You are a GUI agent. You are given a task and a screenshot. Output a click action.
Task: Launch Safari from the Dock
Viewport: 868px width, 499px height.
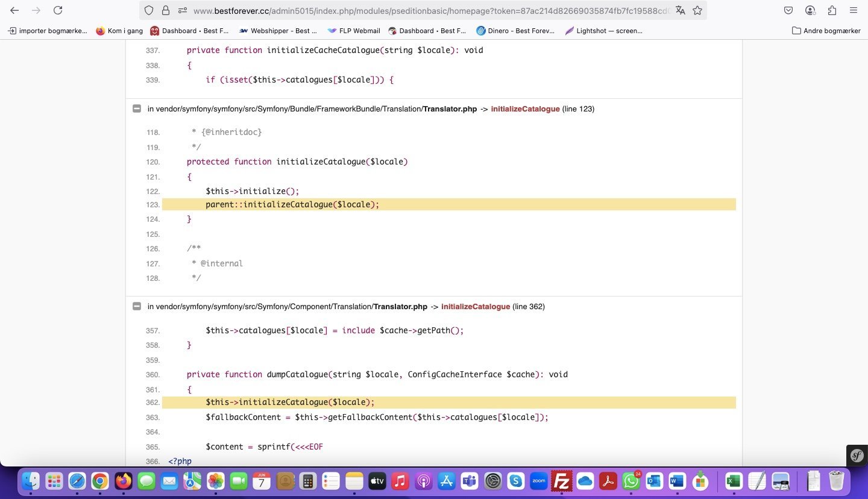77,481
